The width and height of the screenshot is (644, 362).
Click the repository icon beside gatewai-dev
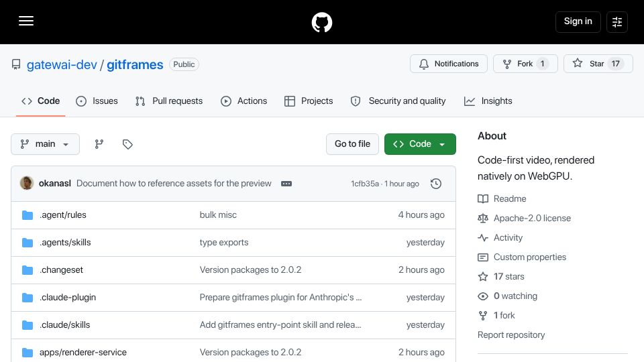point(16,64)
